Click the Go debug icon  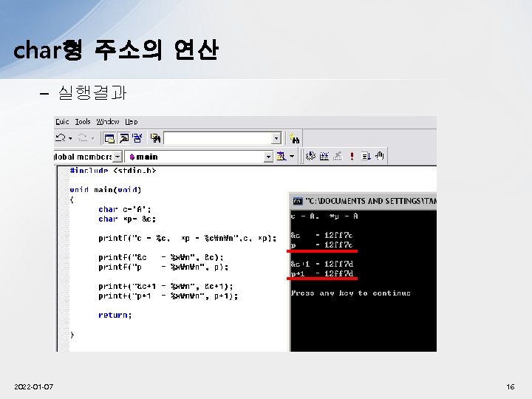[366, 156]
